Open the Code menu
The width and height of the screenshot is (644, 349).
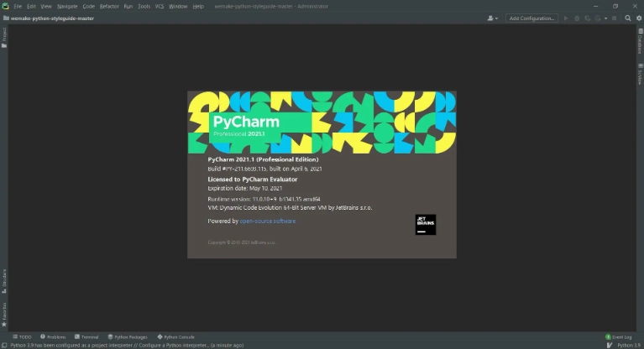[89, 6]
